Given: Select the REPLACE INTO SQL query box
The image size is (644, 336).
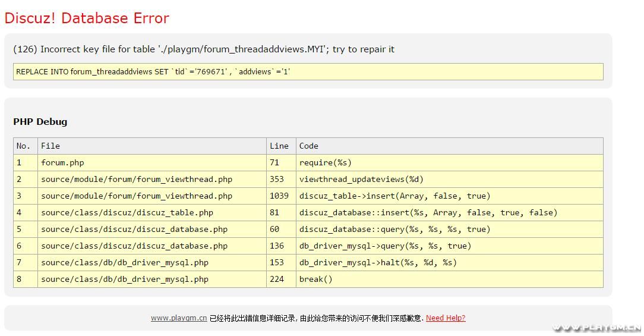Looking at the screenshot, I should coord(308,71).
